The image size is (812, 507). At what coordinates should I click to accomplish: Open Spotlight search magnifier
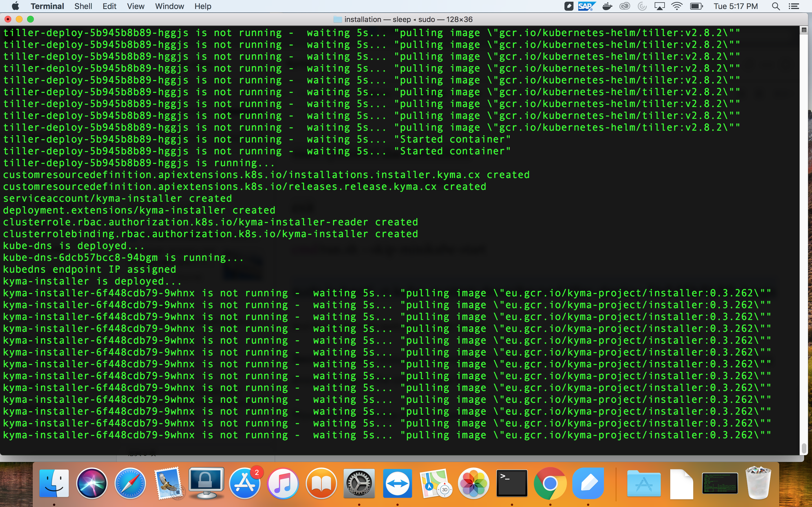coord(775,6)
